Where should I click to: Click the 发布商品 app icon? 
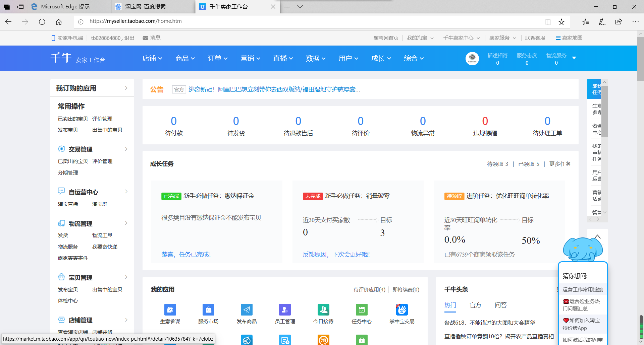247,310
